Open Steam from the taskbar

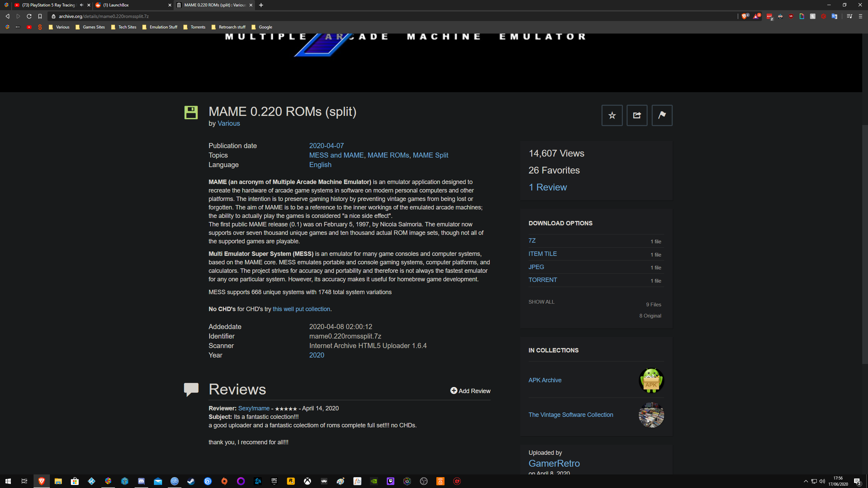pos(191,481)
